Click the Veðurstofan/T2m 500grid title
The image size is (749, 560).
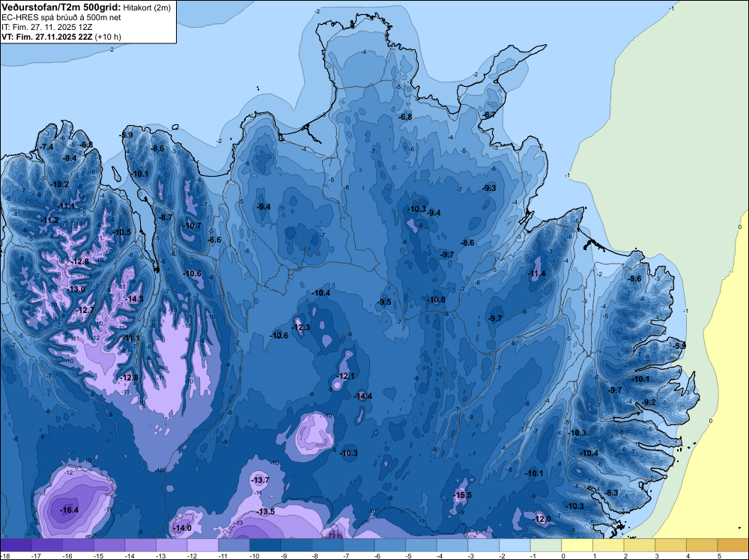pos(60,7)
